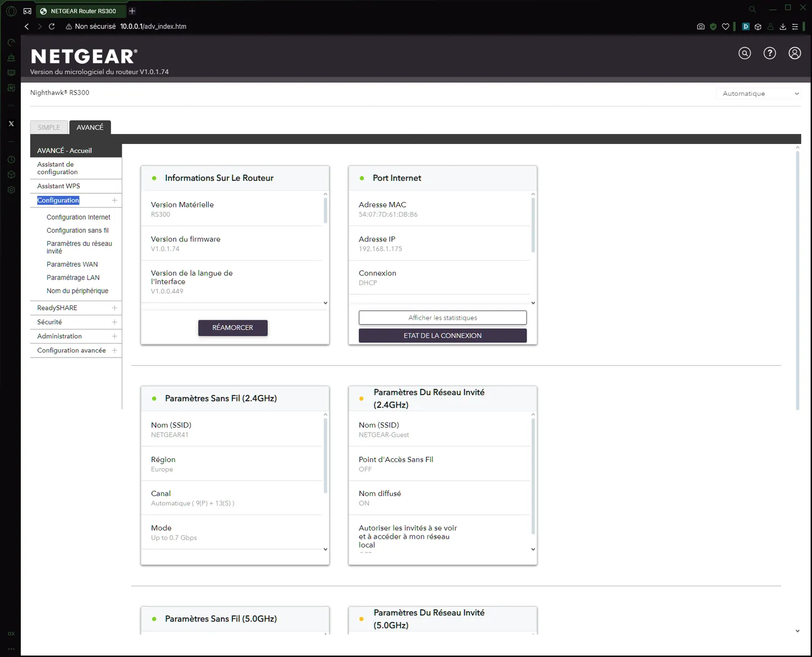The width and height of the screenshot is (812, 657).
Task: Click the RÉAMORCER button
Action: 233,328
